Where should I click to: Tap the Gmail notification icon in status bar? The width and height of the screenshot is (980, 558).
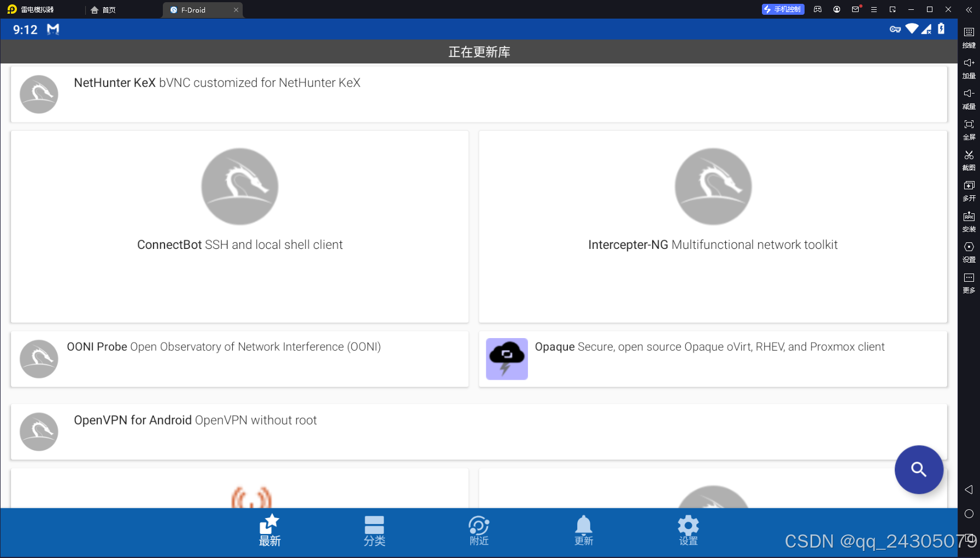tap(53, 30)
